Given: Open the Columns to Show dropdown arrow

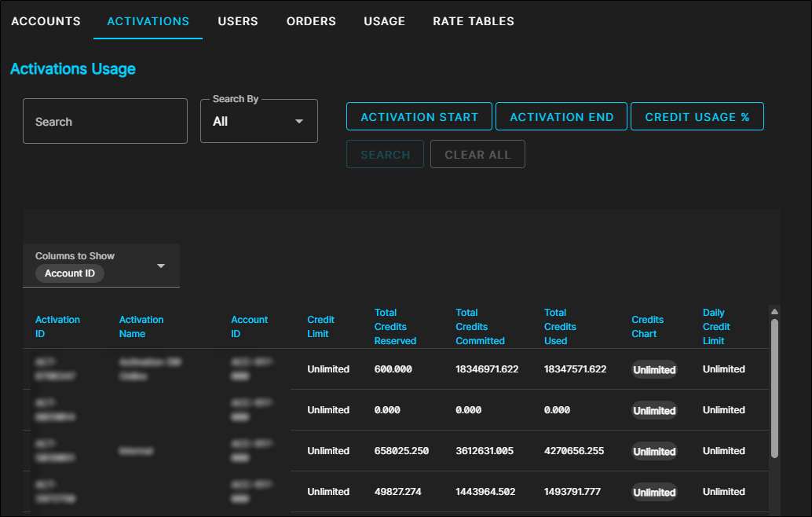Looking at the screenshot, I should click(x=161, y=266).
